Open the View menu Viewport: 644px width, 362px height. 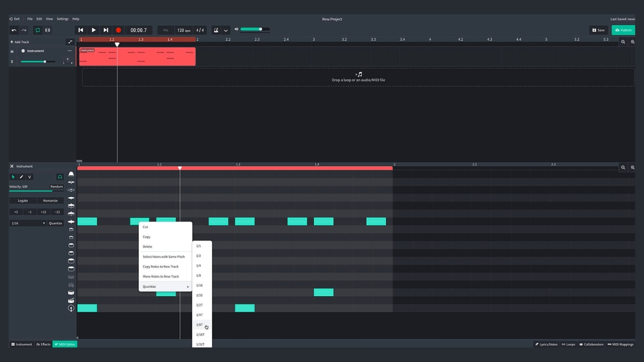(49, 19)
